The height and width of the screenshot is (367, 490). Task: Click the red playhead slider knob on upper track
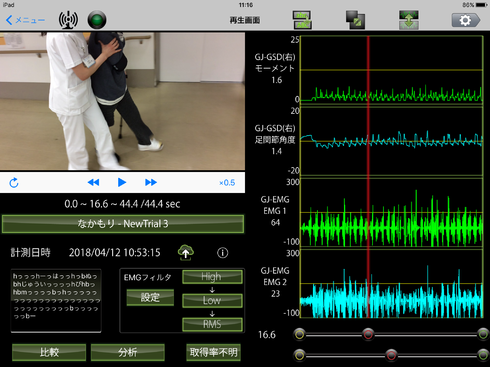click(368, 334)
